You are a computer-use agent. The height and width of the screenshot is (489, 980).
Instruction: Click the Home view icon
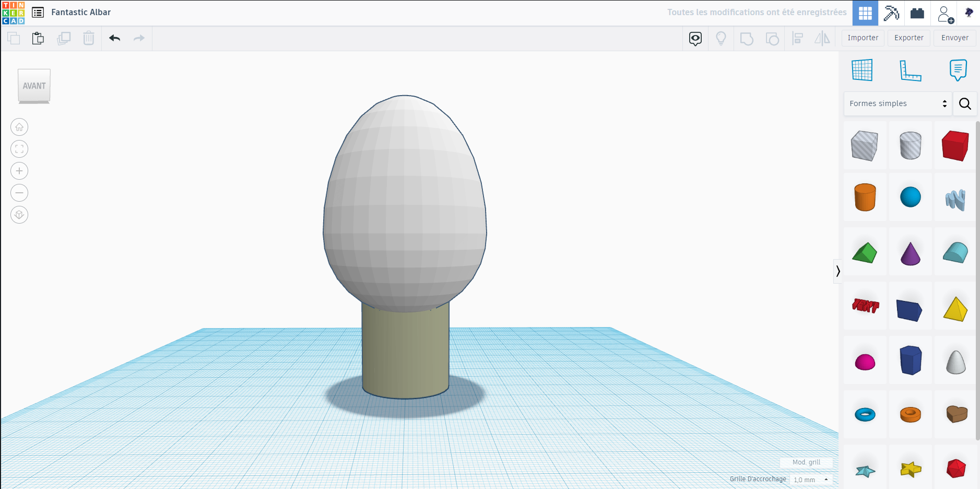(19, 126)
